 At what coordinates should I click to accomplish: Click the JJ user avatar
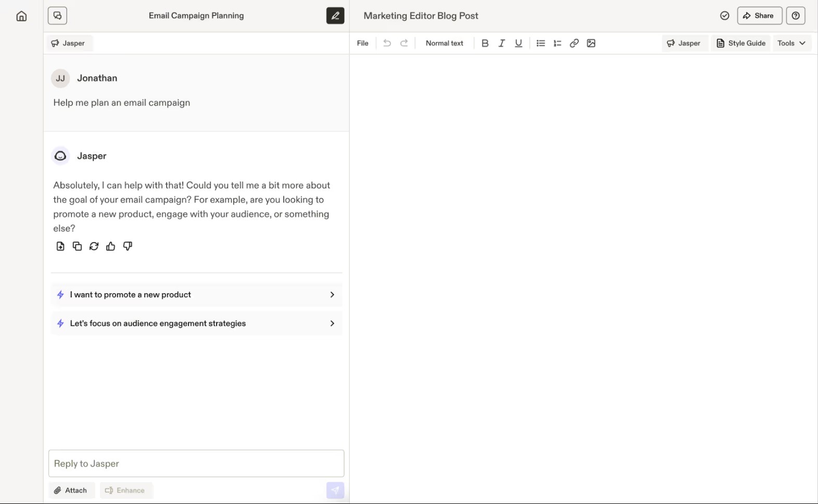click(x=60, y=78)
